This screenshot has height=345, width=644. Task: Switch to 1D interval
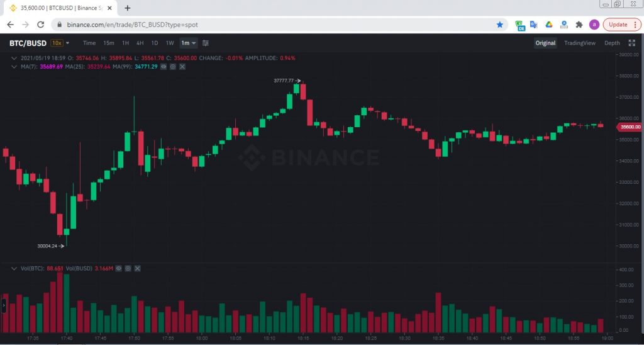coord(155,43)
